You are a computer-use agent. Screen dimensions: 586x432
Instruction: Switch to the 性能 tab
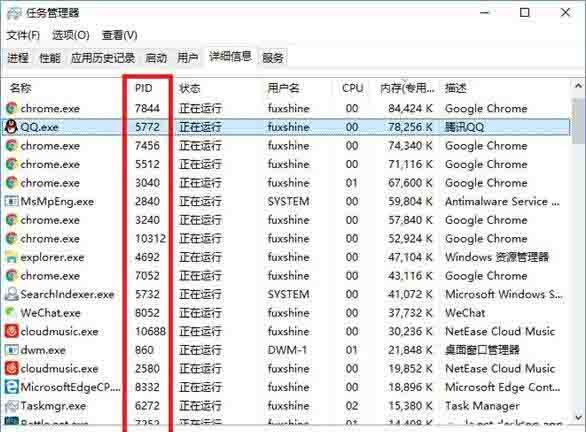[x=50, y=58]
